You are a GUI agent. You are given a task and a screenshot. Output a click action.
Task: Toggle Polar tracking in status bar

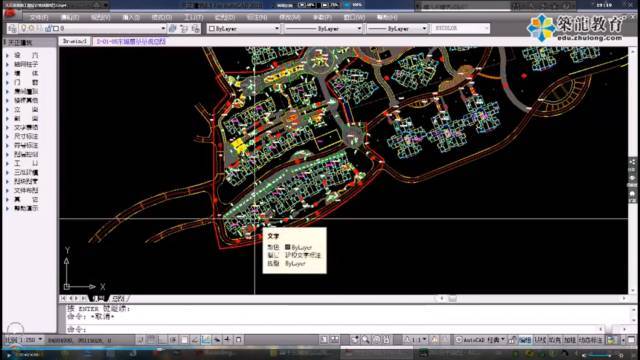[173, 340]
